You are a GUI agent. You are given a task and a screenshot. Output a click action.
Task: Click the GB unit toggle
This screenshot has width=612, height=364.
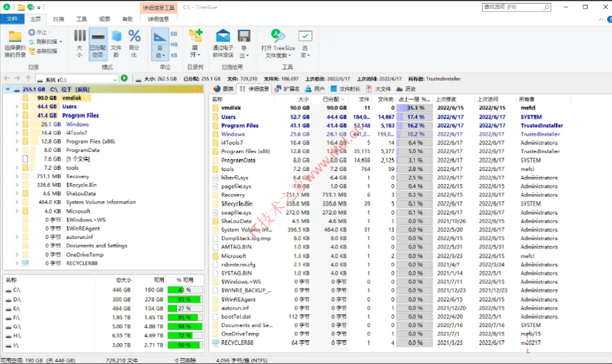coord(175,34)
